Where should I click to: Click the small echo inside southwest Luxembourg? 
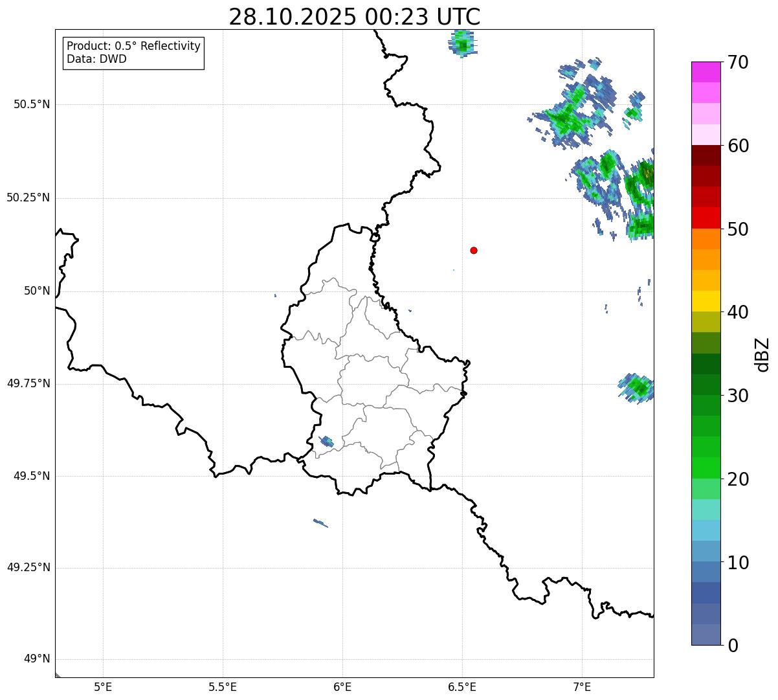pos(327,442)
